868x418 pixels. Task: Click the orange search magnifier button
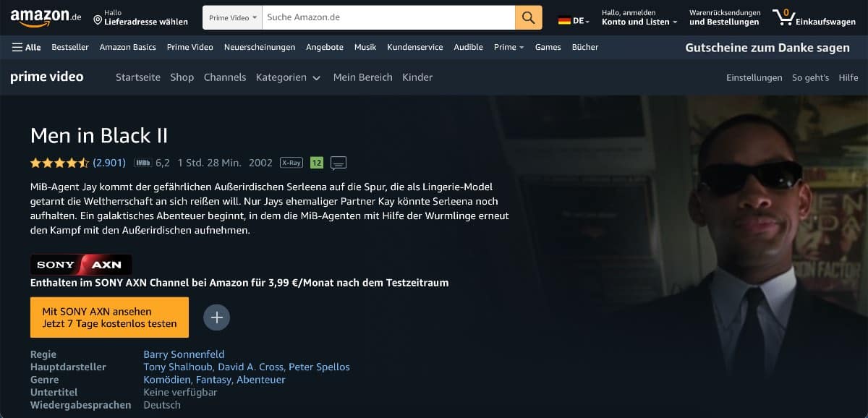point(529,17)
